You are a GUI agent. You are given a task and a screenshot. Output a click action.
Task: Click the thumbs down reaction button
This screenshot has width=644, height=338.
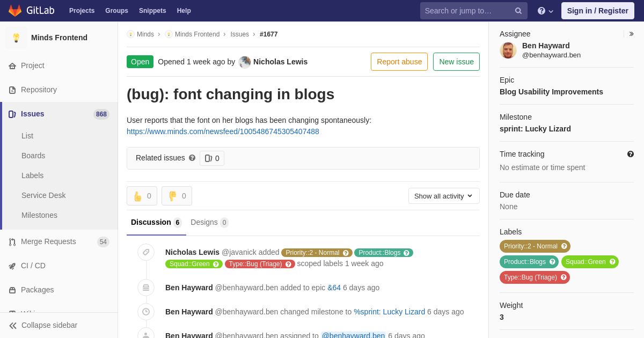pos(177,196)
